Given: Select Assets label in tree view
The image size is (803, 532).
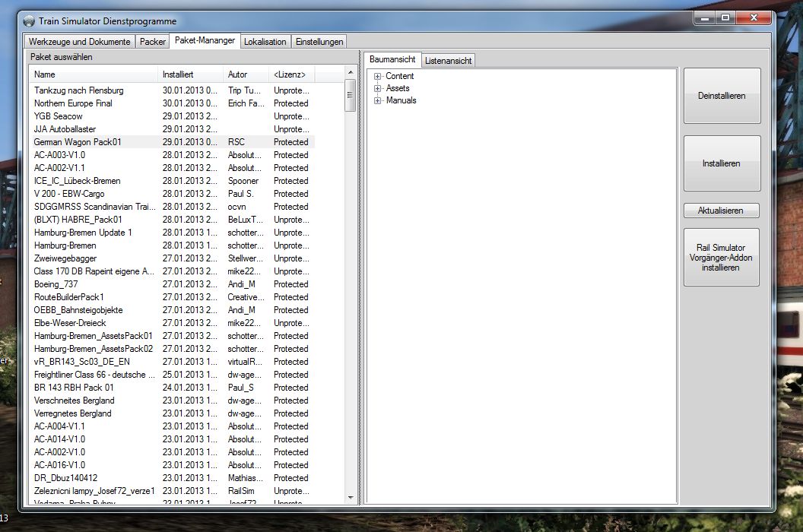Looking at the screenshot, I should 398,88.
